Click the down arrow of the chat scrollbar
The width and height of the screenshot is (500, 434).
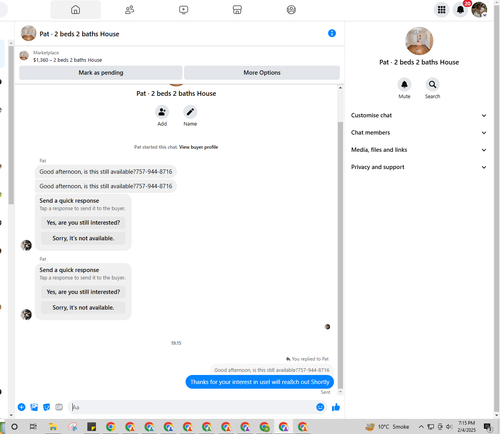pyautogui.click(x=340, y=392)
